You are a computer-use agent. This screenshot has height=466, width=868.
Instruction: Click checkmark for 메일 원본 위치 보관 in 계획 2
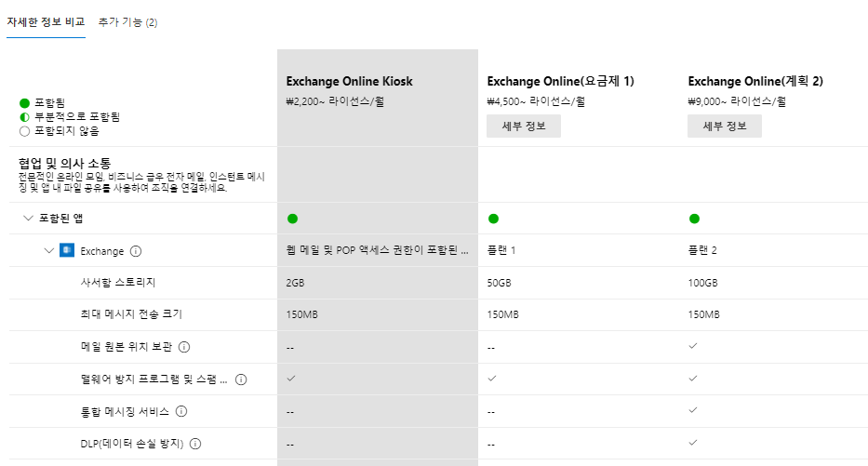point(692,346)
